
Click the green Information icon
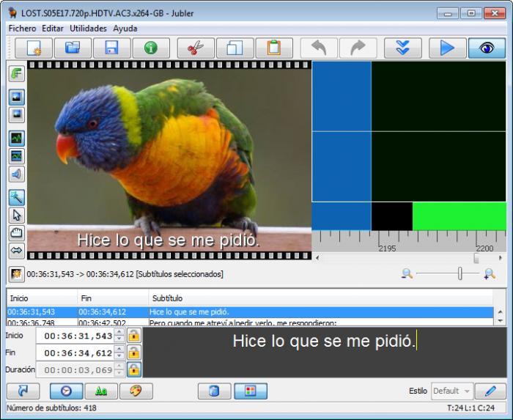151,48
